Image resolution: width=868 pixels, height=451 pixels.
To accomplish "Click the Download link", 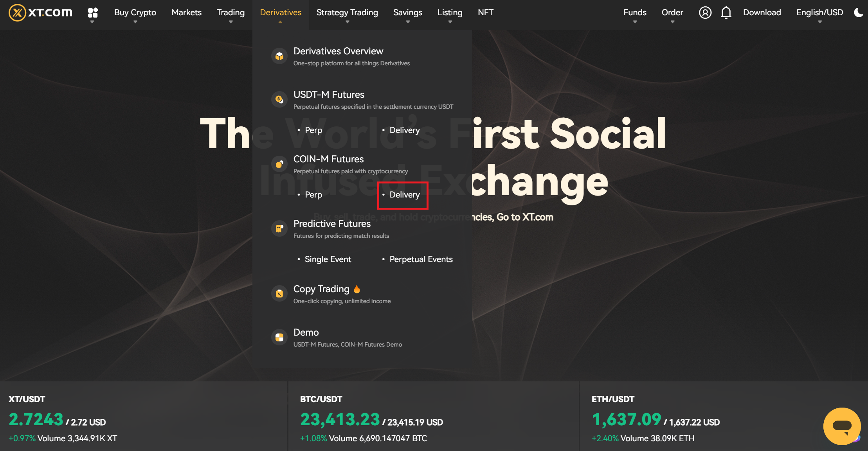I will [762, 13].
